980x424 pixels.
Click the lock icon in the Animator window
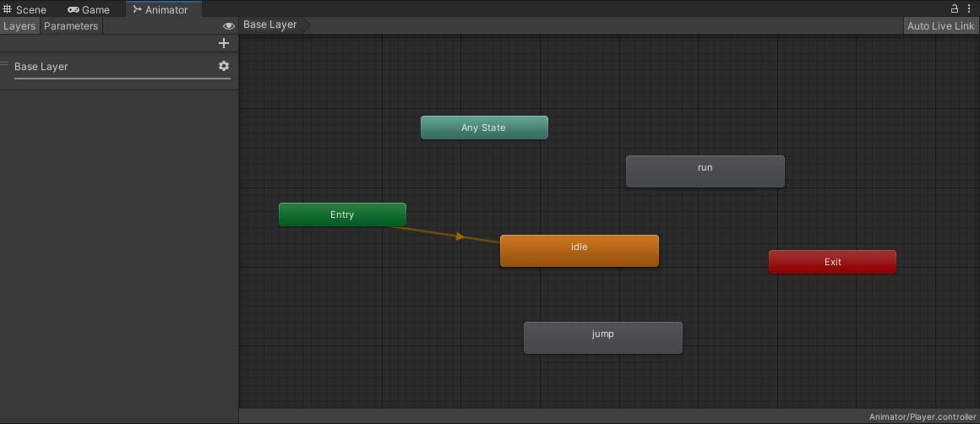point(955,8)
